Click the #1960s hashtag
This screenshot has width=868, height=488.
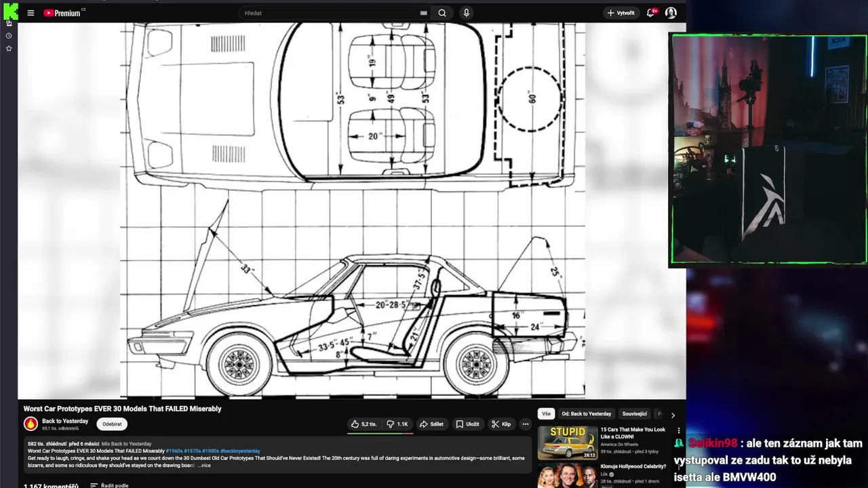[x=174, y=451]
